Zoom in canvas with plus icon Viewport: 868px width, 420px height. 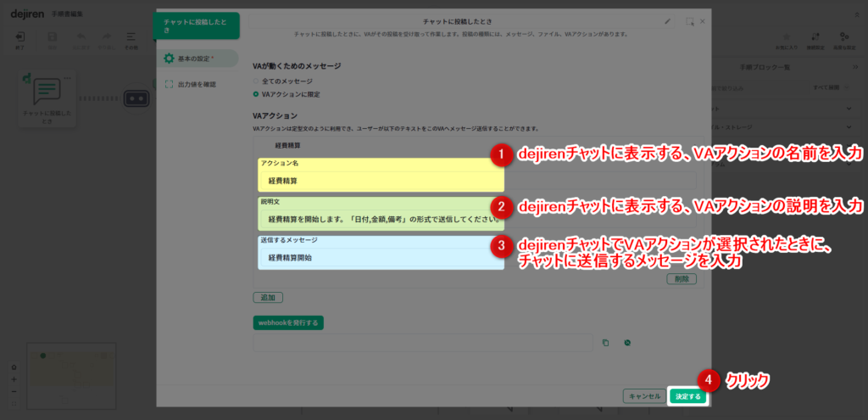(x=14, y=379)
